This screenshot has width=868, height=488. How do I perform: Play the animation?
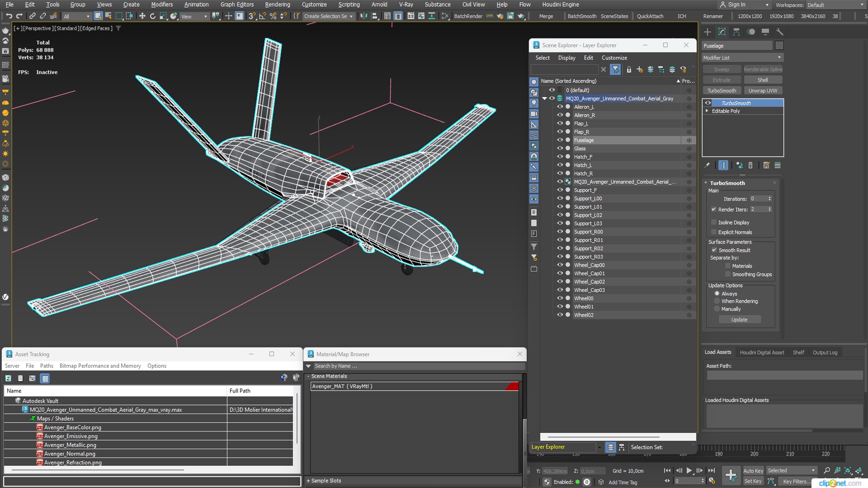point(689,470)
